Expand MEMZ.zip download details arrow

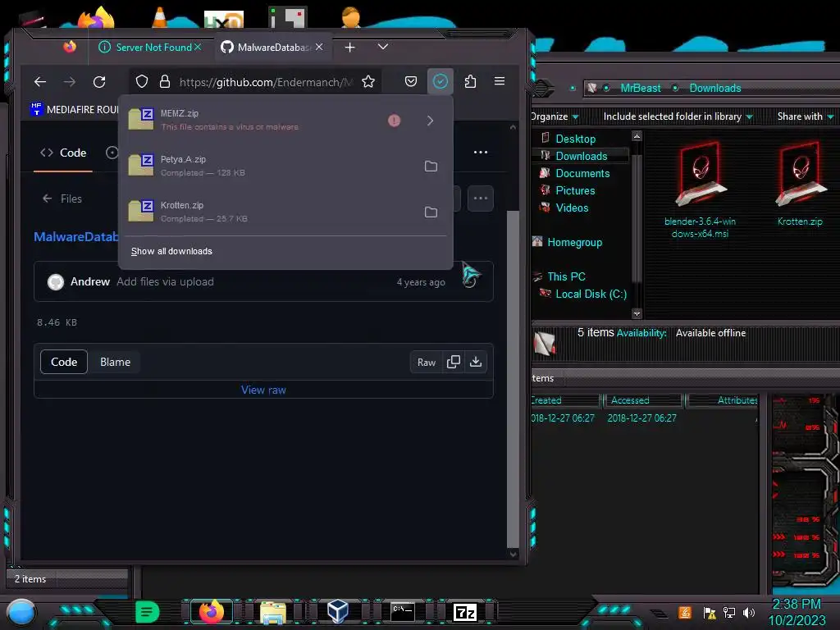coord(430,121)
